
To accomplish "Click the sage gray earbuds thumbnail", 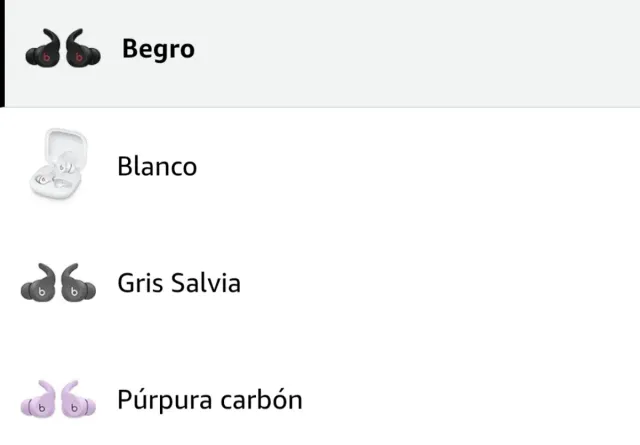I will tap(59, 284).
